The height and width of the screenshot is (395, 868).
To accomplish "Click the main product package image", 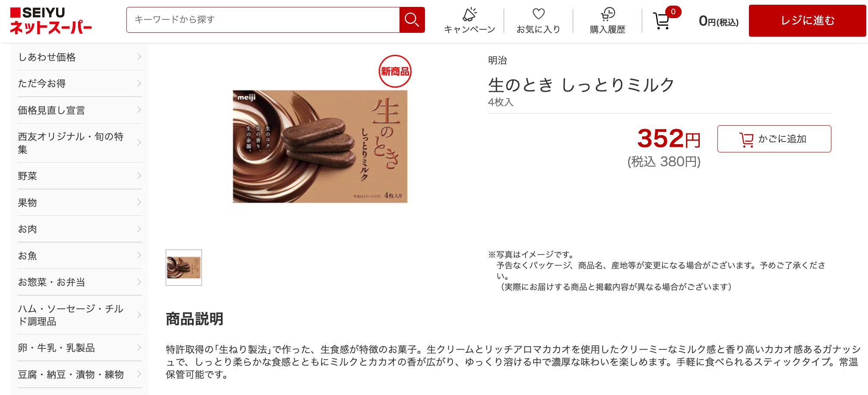I will (x=320, y=146).
